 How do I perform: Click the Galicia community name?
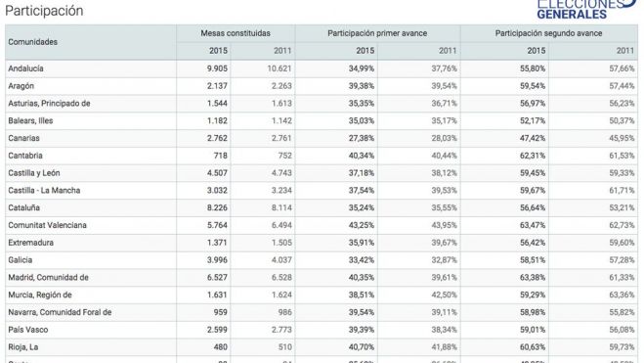[x=21, y=260]
